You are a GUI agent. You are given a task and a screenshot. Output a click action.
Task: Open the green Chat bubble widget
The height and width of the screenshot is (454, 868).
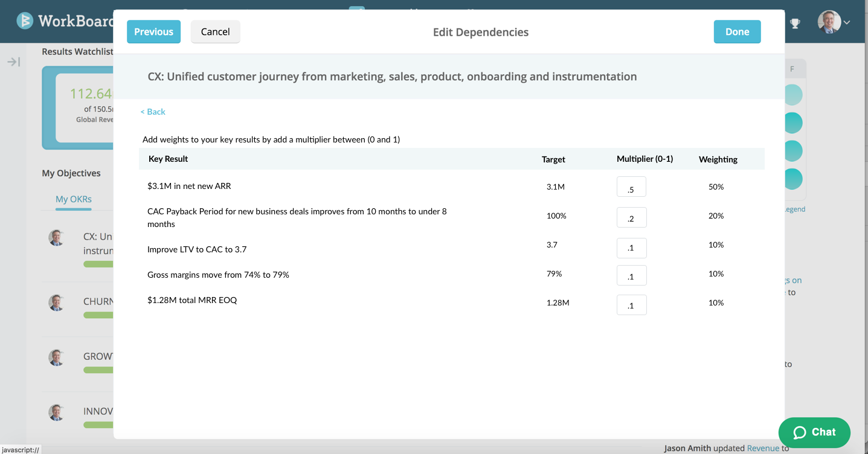(814, 432)
